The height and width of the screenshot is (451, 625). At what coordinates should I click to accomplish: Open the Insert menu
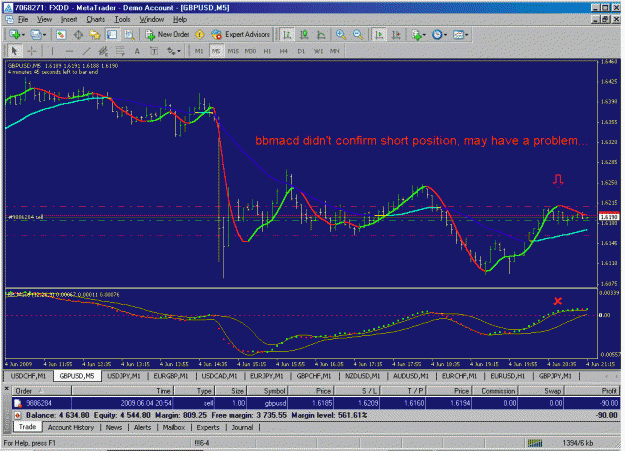pos(69,19)
